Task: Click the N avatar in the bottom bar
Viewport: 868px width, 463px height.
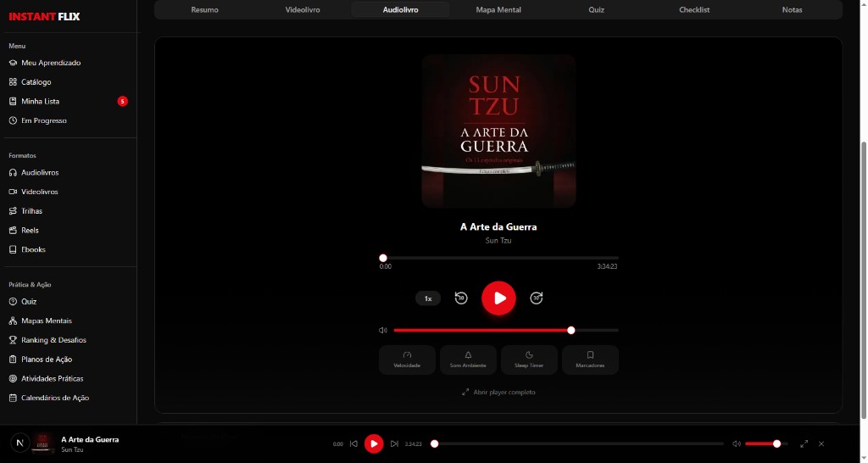Action: click(x=20, y=443)
